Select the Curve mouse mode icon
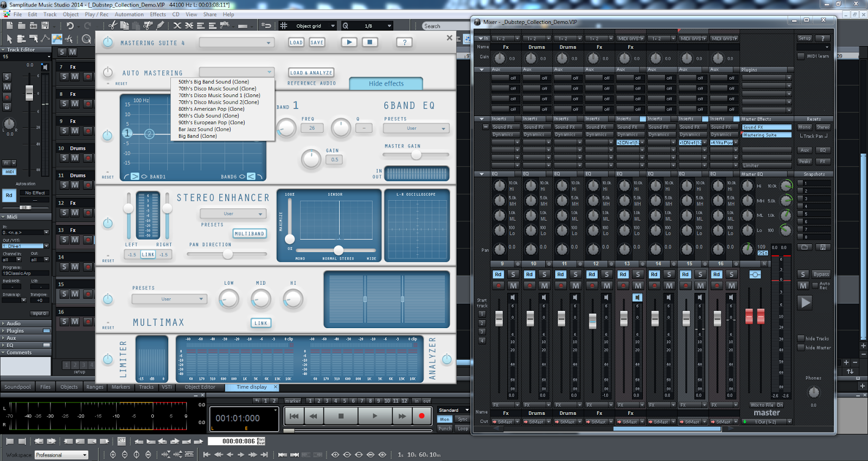 (45, 39)
